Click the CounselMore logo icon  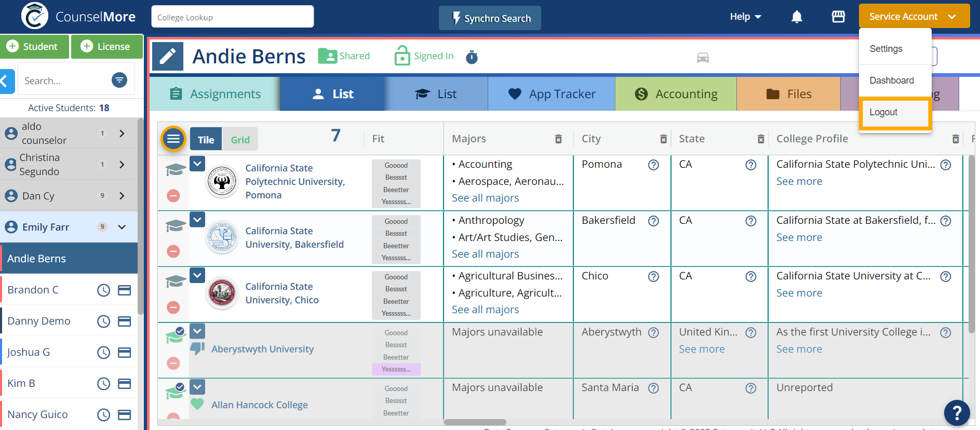click(x=34, y=16)
